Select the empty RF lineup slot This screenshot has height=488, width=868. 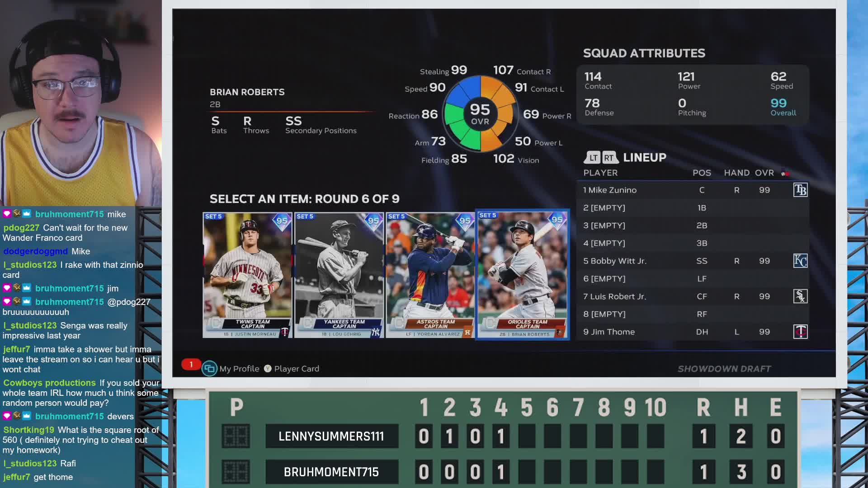click(693, 314)
